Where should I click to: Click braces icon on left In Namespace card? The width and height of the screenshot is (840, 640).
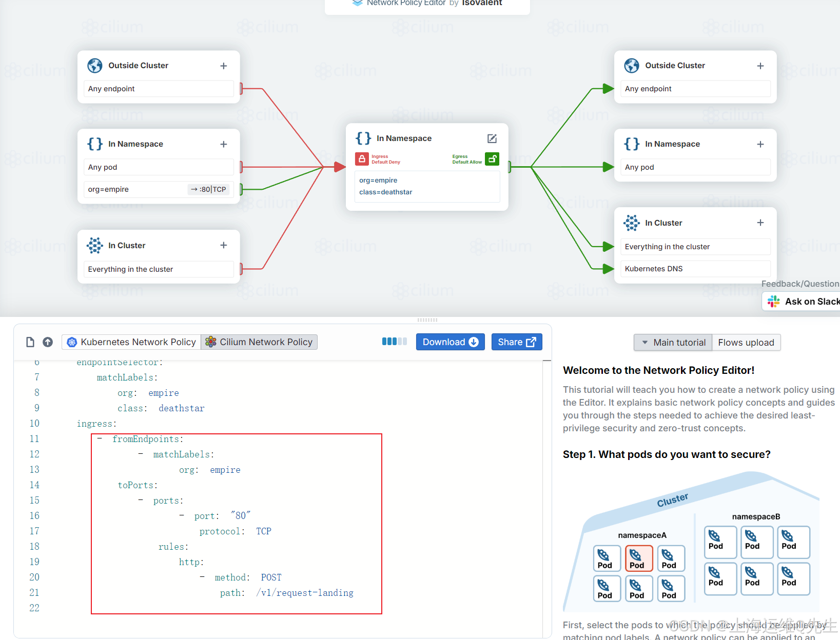pyautogui.click(x=95, y=144)
